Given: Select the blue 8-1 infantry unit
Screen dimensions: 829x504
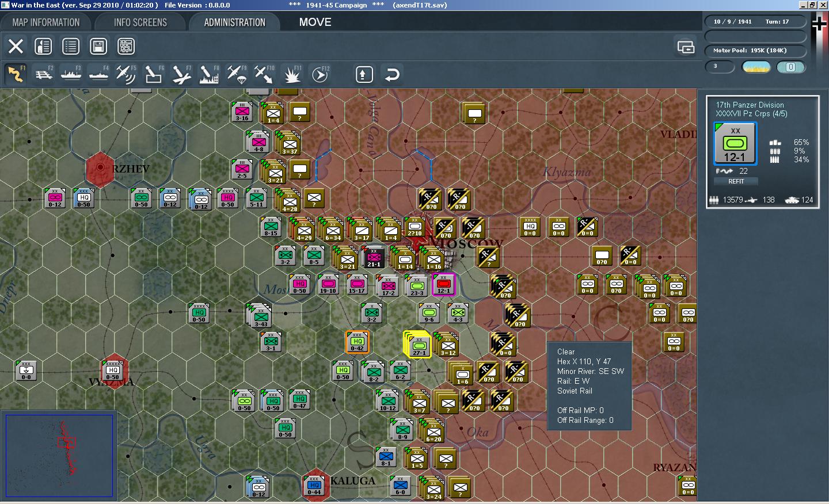Looking at the screenshot, I should tap(386, 457).
